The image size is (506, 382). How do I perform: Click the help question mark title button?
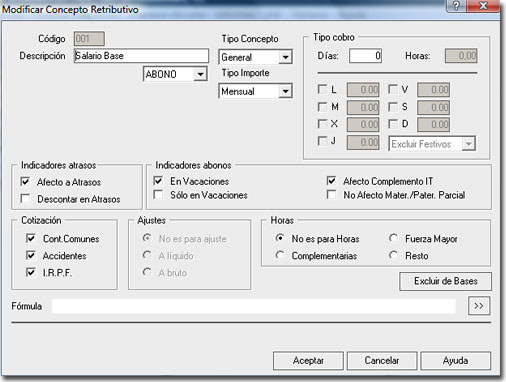456,6
